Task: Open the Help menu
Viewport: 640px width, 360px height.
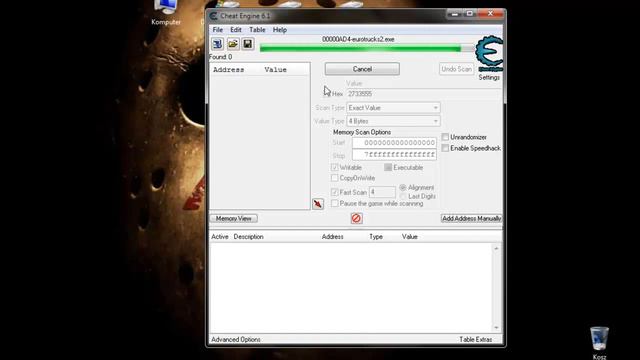Action: (x=280, y=30)
